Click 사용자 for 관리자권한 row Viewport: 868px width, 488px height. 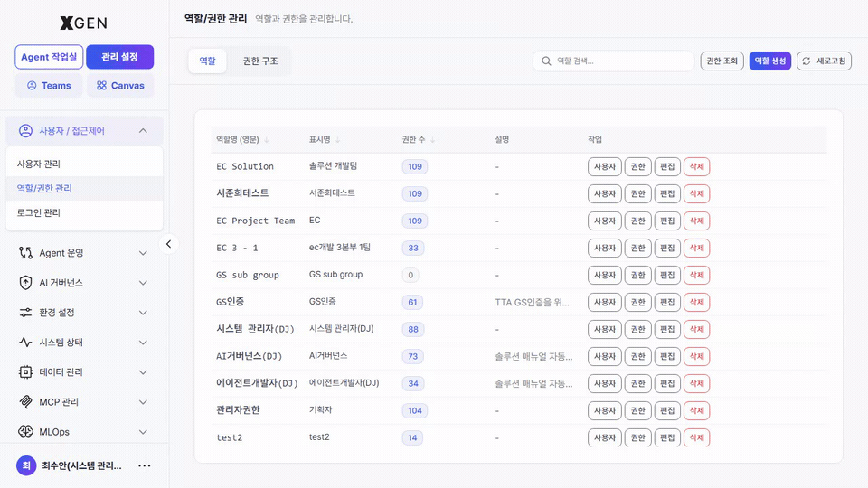[605, 410]
